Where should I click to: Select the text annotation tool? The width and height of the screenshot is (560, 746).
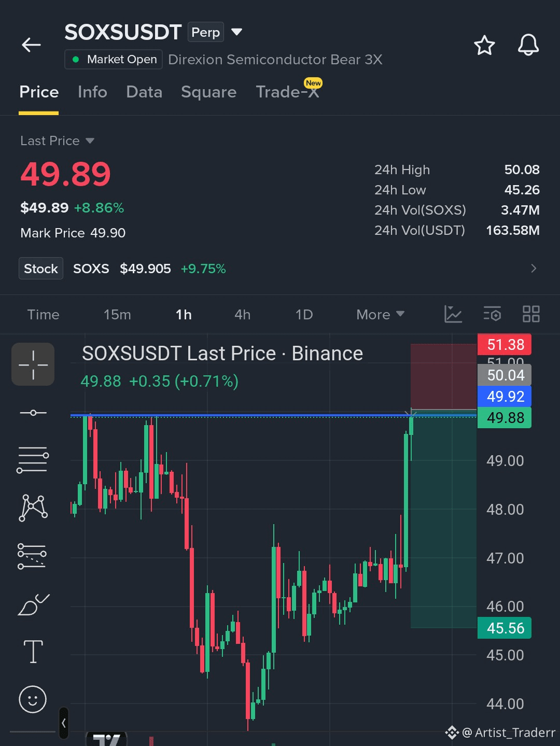[x=33, y=651]
